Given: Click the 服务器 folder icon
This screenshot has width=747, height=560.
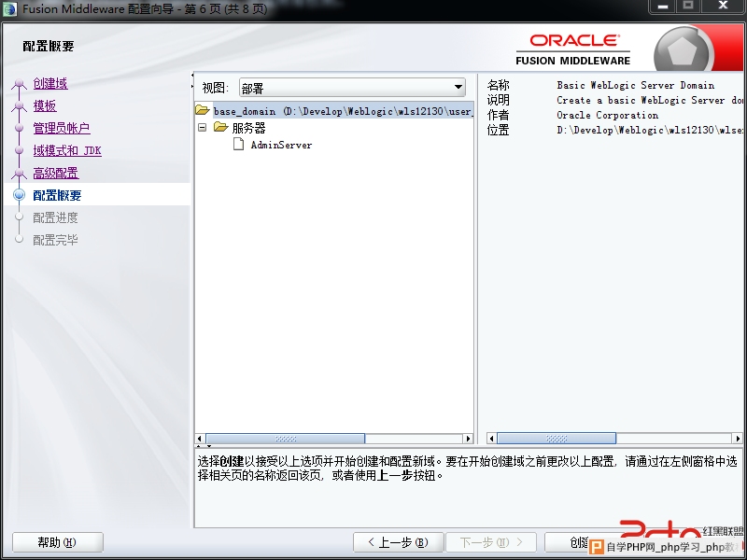Looking at the screenshot, I should (220, 127).
